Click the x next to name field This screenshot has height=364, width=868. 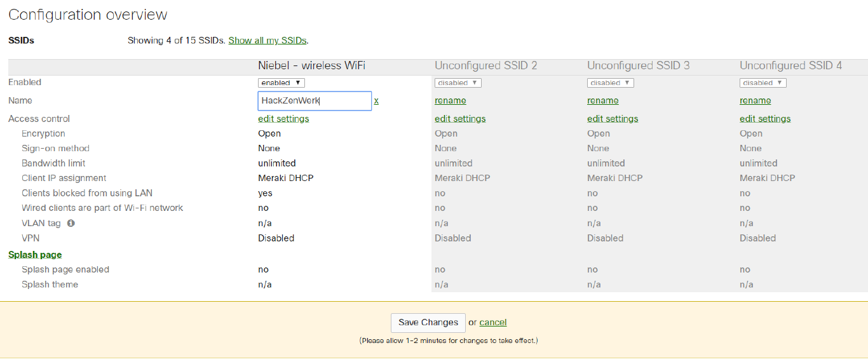point(376,100)
